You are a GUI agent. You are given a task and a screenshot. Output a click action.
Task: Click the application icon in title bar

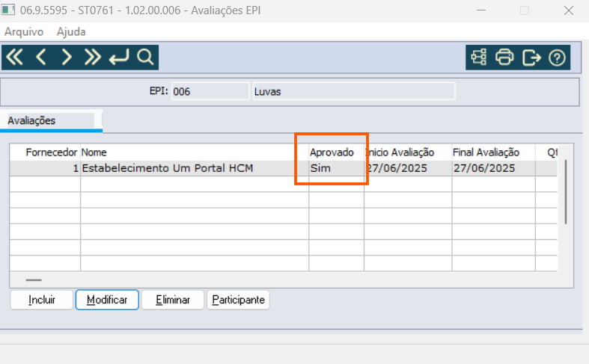[8, 10]
